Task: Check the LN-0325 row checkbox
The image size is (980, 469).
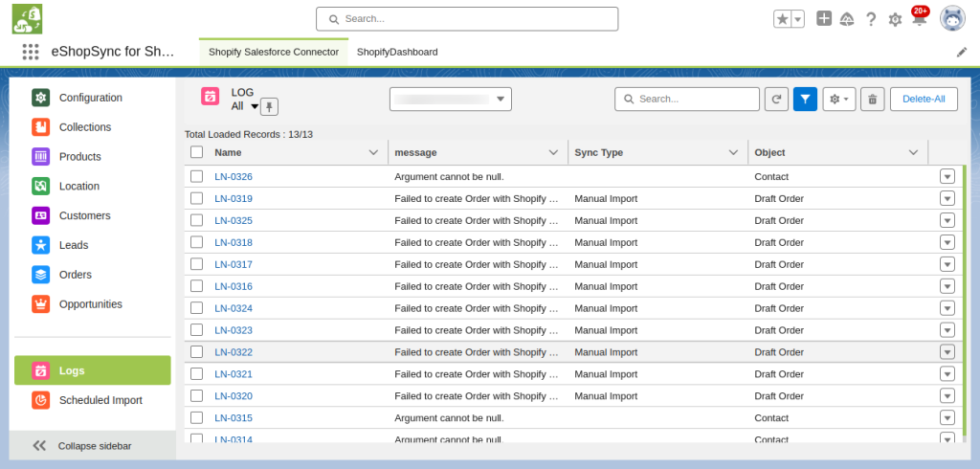Action: (x=197, y=220)
